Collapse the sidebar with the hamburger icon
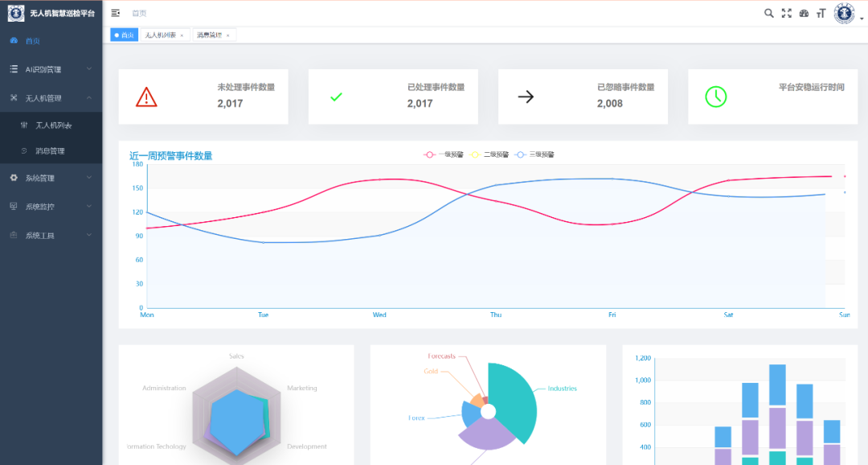This screenshot has height=465, width=868. pyautogui.click(x=115, y=13)
